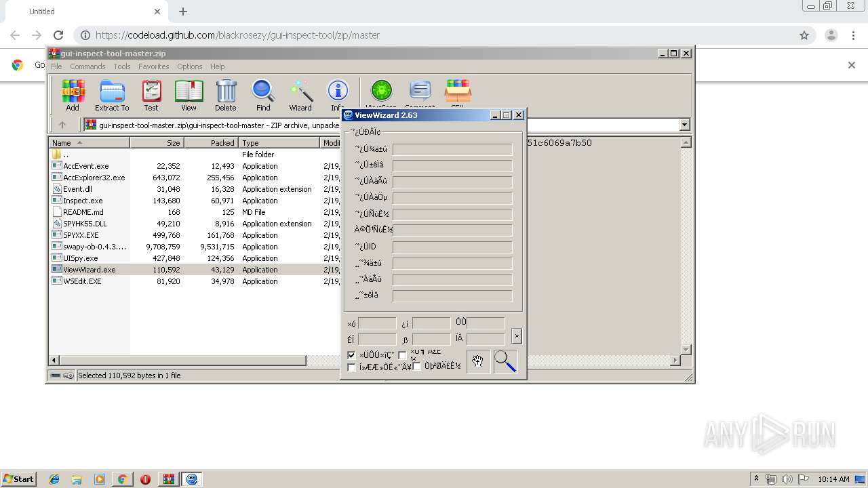Open the Options menu
868x488 pixels.
click(190, 66)
